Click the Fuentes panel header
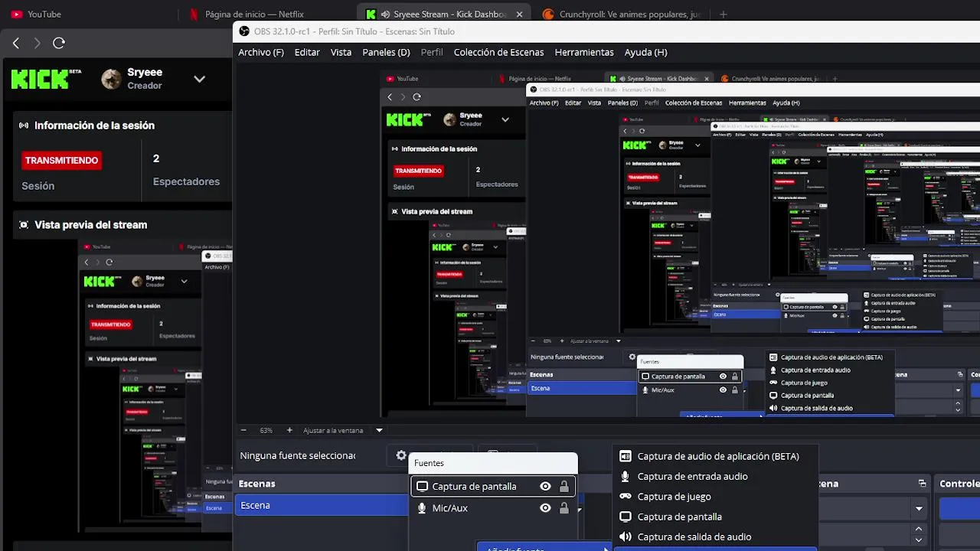Image resolution: width=980 pixels, height=551 pixels. click(493, 463)
